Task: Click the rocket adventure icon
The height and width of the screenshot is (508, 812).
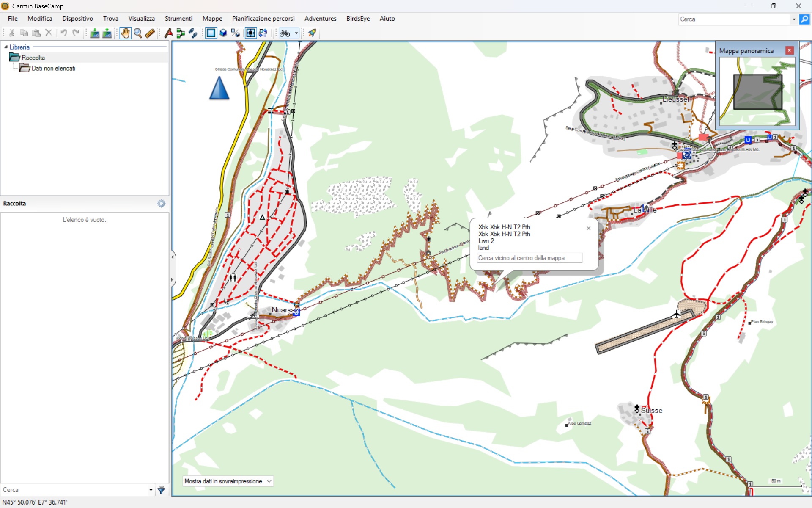Action: point(312,33)
